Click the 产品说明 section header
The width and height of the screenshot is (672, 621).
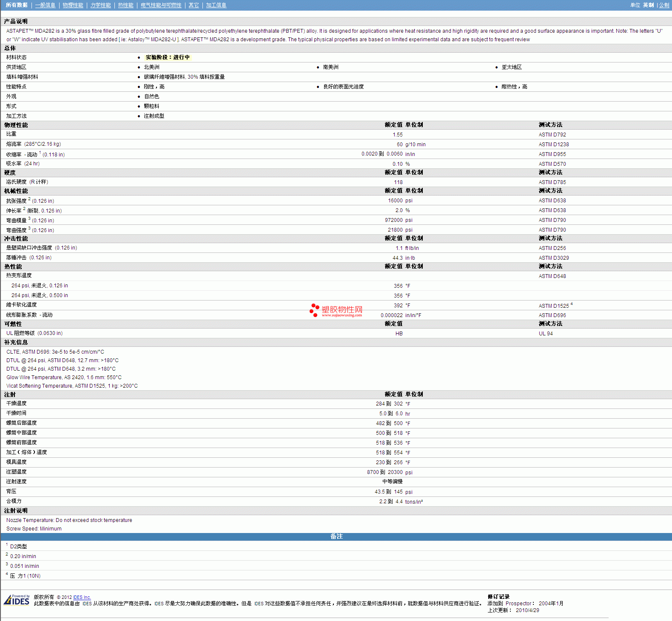click(16, 22)
